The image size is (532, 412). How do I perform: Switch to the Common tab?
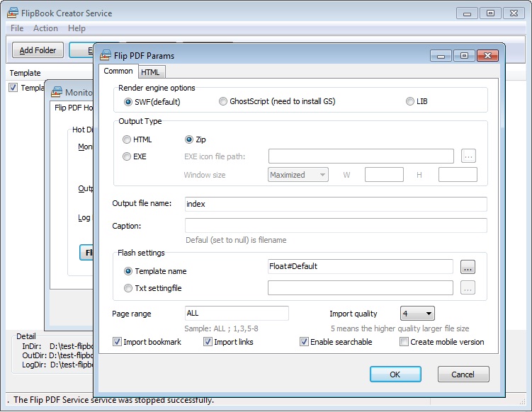[118, 71]
